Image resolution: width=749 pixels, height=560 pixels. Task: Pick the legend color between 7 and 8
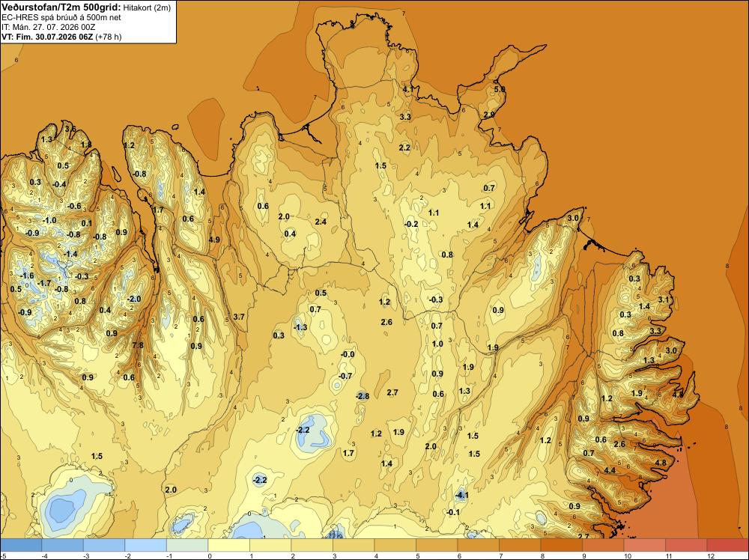coord(520,545)
